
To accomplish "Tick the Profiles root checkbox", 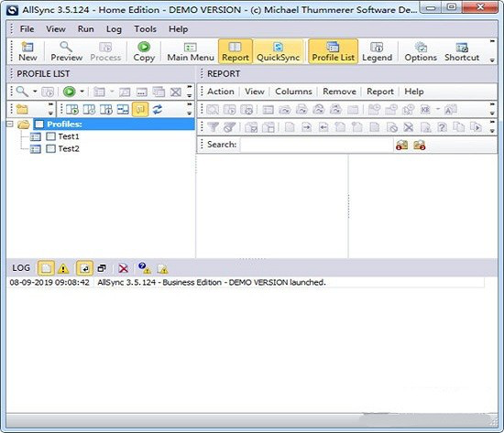I will [x=38, y=124].
